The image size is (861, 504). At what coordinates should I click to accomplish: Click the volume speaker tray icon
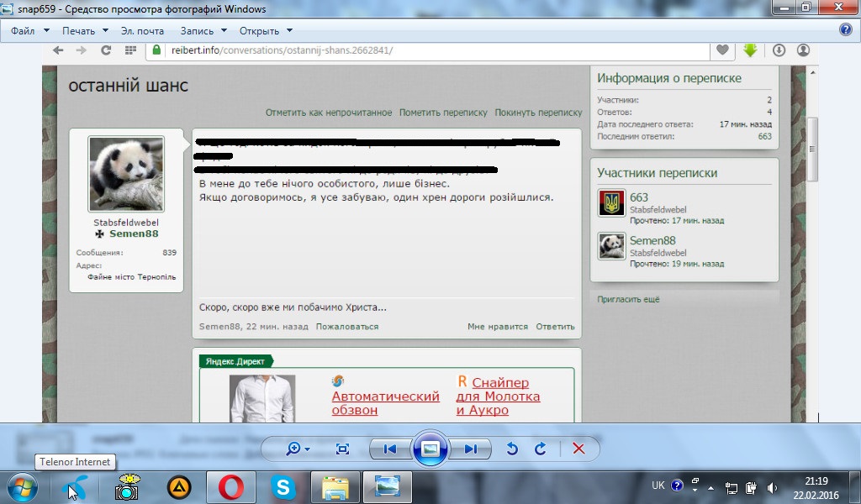(x=772, y=487)
